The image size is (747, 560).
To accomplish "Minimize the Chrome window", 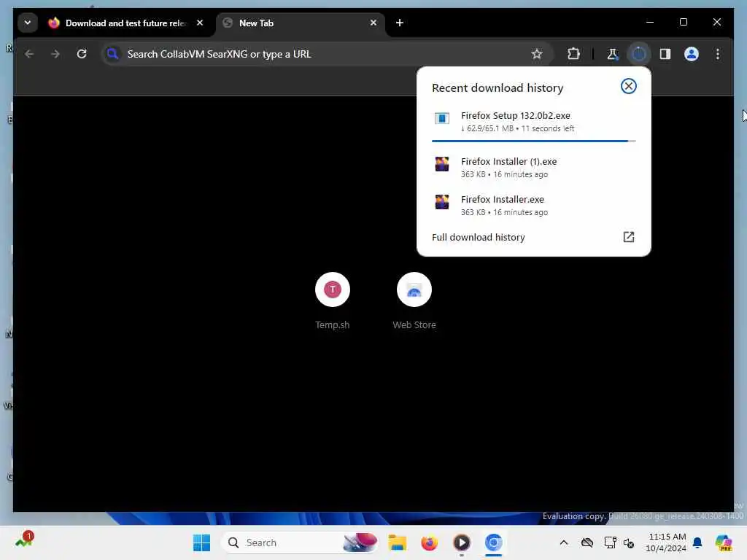I will coord(650,22).
